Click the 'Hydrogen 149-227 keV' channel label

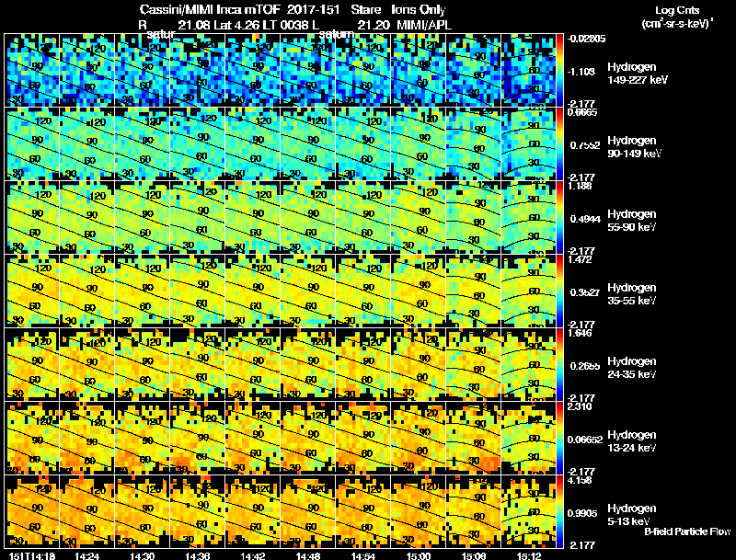point(637,74)
